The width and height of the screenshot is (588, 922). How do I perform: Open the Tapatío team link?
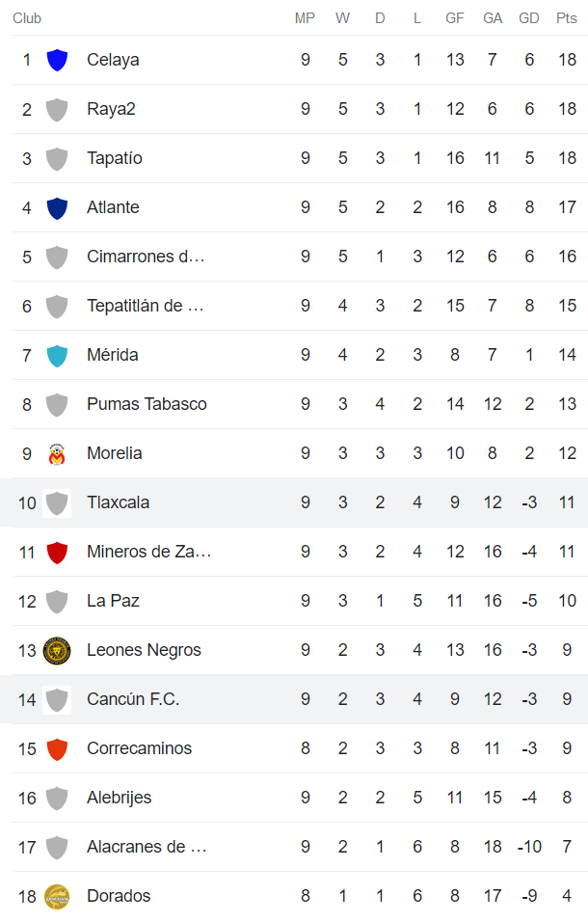(114, 158)
